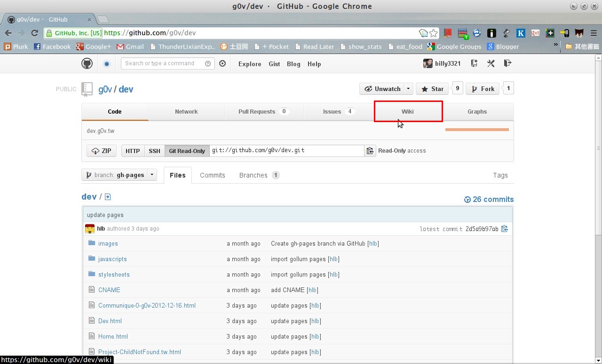This screenshot has width=602, height=364.
Task: Fork the repository
Action: [483, 89]
